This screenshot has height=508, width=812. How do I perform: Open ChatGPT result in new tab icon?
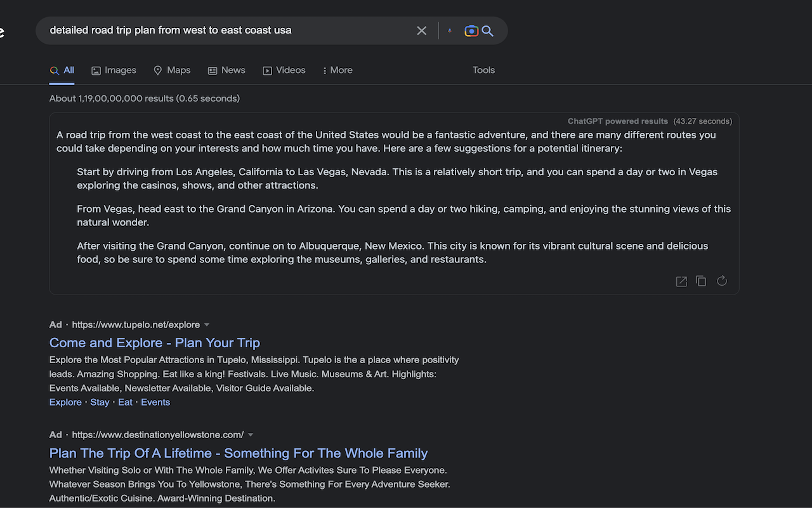point(681,281)
